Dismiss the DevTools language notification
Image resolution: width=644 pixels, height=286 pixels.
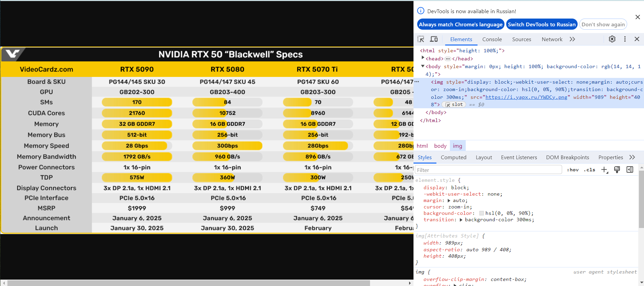[x=638, y=17]
